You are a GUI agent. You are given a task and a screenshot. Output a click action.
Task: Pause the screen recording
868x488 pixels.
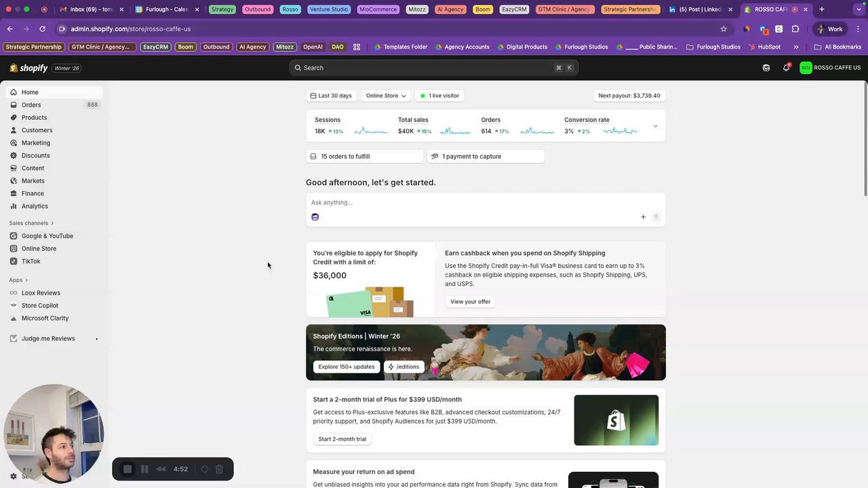pos(144,469)
